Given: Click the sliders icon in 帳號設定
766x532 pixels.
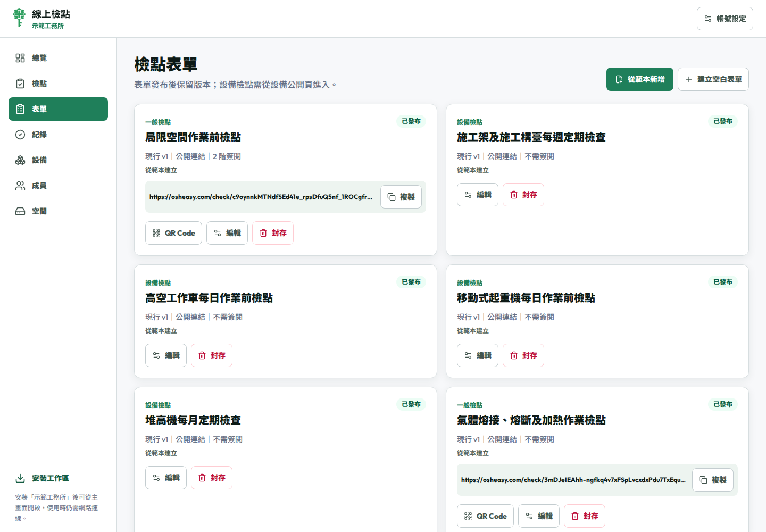Looking at the screenshot, I should click(708, 19).
